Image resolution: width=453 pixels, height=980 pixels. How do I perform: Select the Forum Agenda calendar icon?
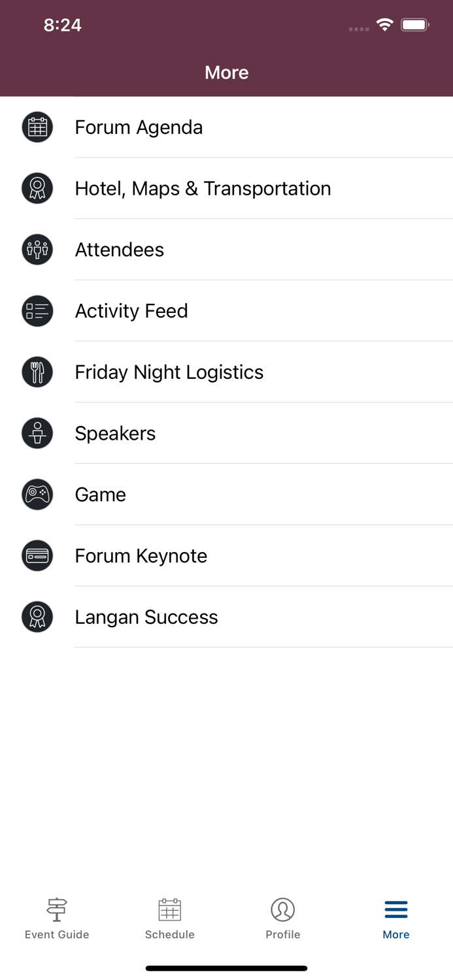37,127
